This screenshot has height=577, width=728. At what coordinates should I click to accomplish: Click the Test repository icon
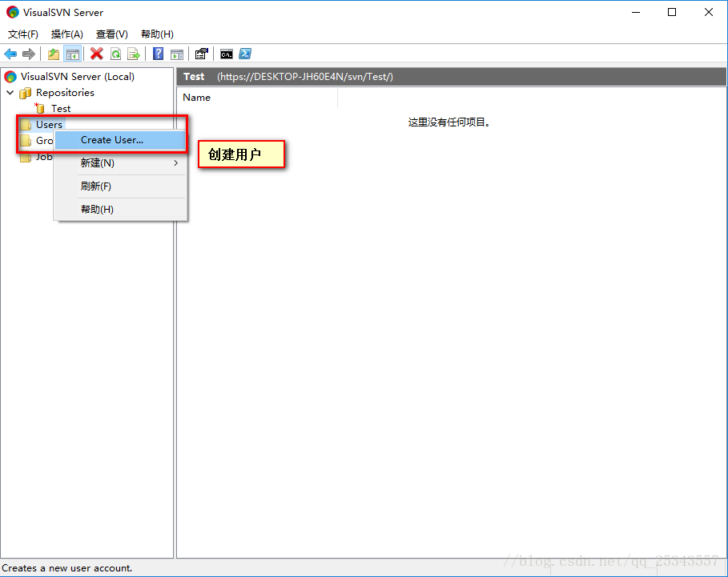pyautogui.click(x=40, y=108)
